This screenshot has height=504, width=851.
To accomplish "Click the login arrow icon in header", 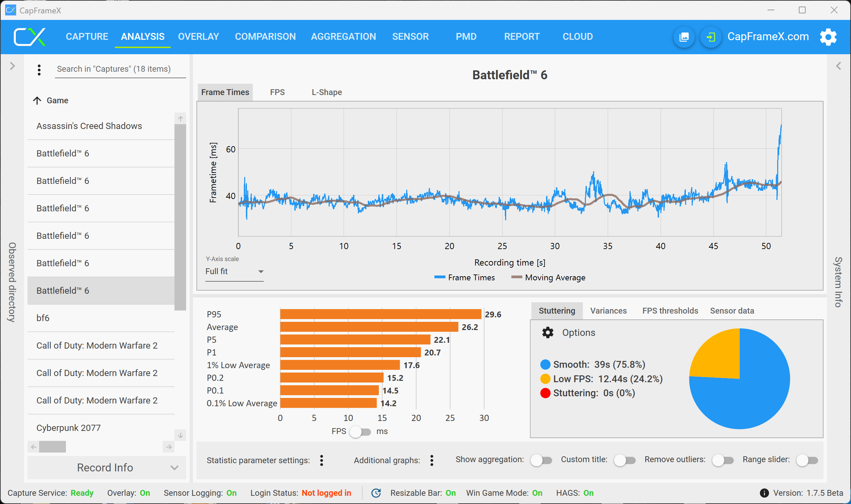I will [711, 37].
